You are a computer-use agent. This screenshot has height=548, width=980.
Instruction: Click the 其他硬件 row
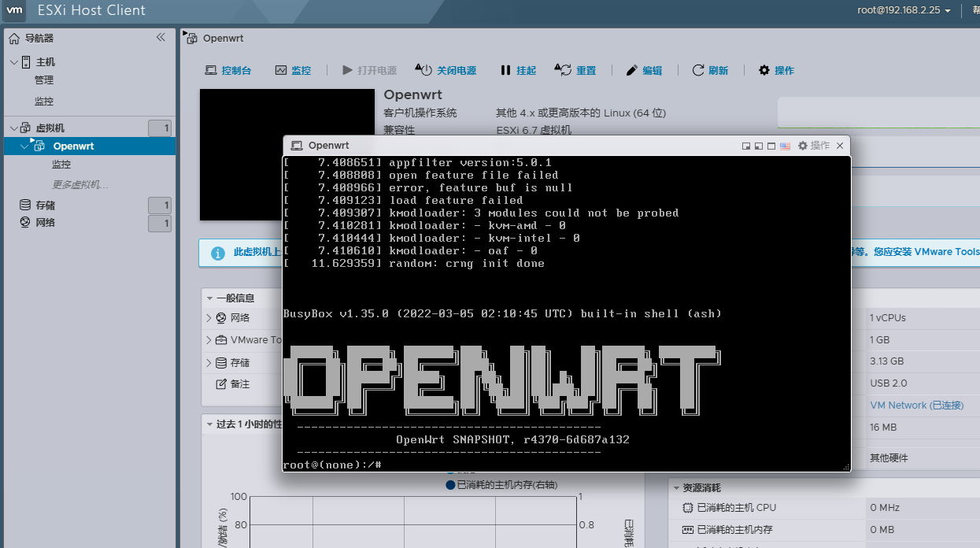click(889, 457)
